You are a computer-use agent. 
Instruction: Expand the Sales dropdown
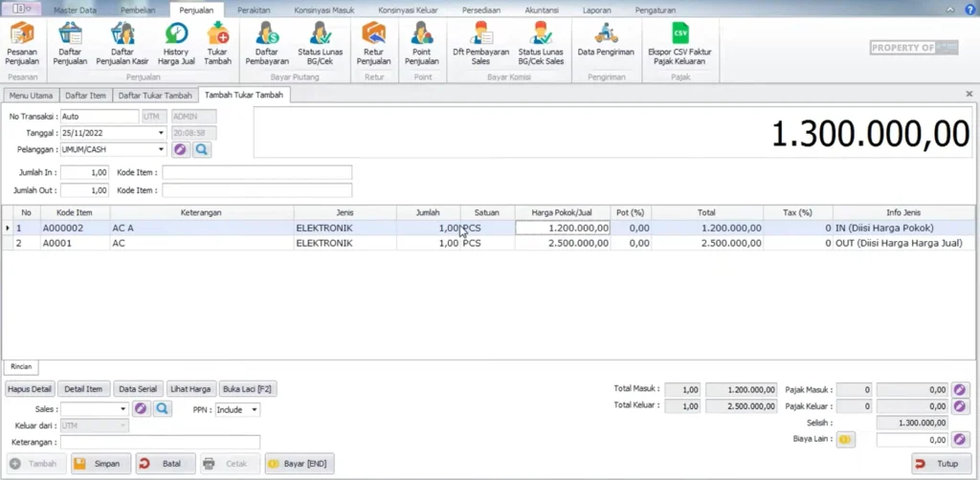[123, 409]
